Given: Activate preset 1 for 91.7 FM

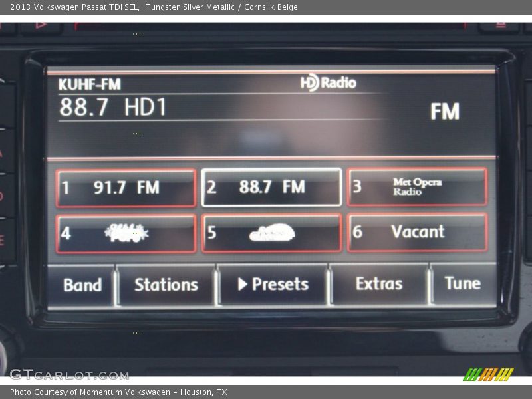Looking at the screenshot, I should click(x=124, y=187).
